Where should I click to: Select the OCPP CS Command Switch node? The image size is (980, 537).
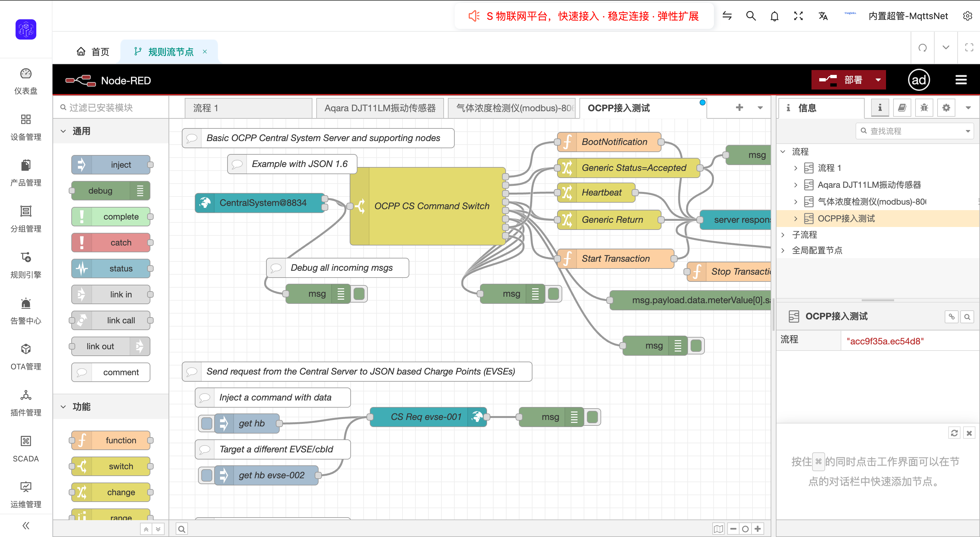pyautogui.click(x=427, y=206)
